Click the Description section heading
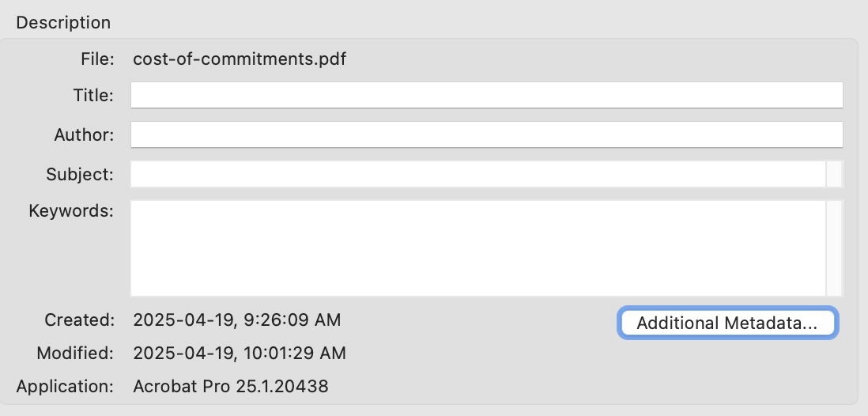Screen dimensions: 868x416 pyautogui.click(x=63, y=23)
